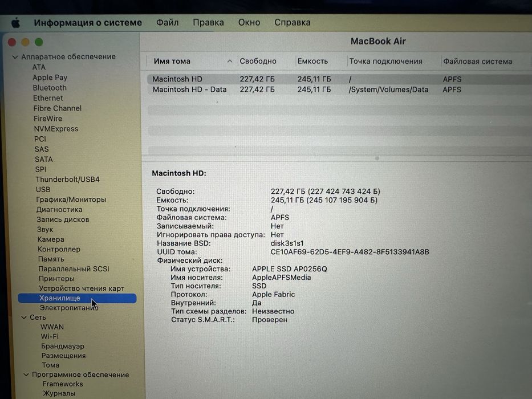This screenshot has width=532, height=399.
Task: Select Ethernet in the sidebar
Action: [x=48, y=98]
